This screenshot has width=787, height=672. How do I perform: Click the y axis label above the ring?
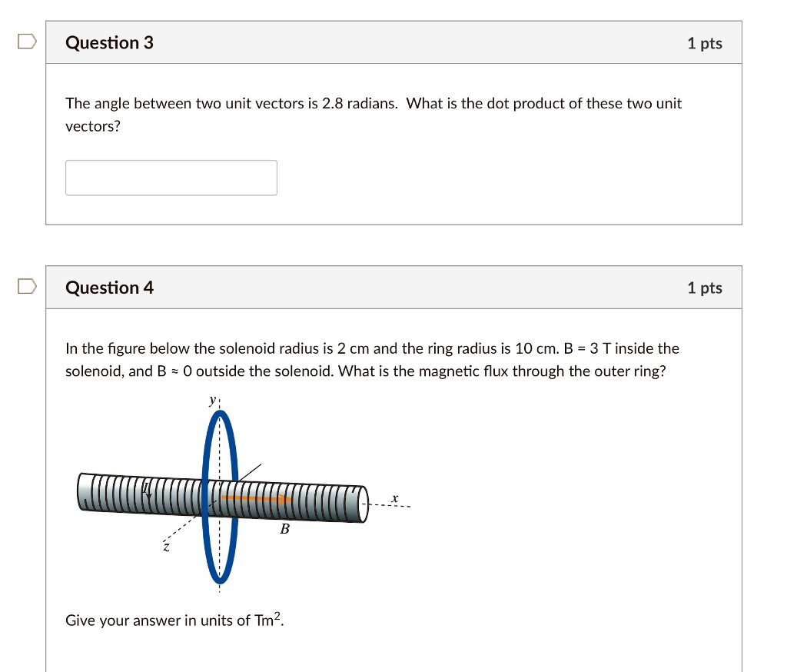pos(213,400)
